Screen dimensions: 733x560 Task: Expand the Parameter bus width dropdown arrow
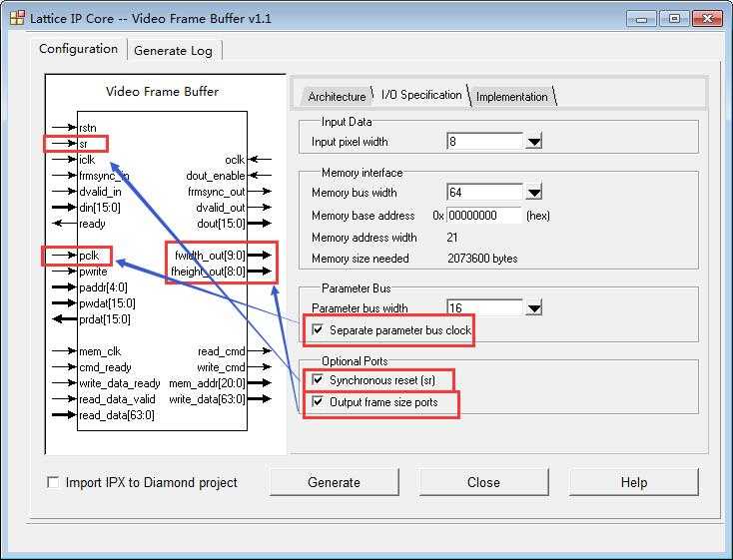click(533, 307)
